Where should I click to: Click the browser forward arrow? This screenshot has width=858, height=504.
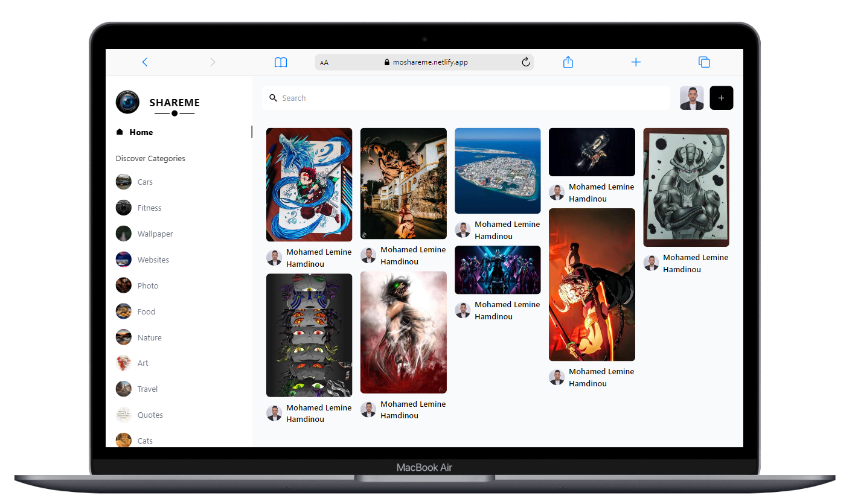[213, 62]
